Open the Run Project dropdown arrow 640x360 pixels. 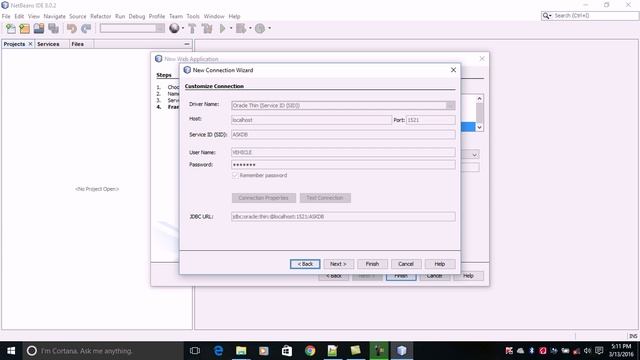[231, 29]
